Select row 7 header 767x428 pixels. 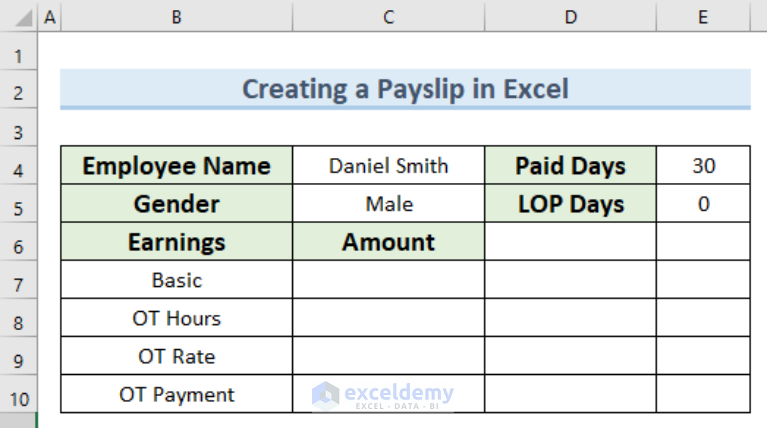tap(19, 280)
